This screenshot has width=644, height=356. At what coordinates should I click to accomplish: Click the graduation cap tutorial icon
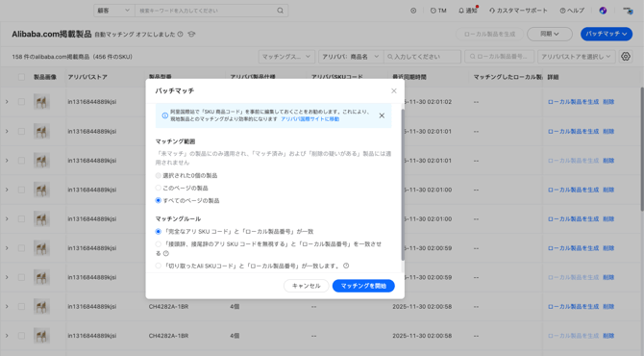[x=191, y=34]
